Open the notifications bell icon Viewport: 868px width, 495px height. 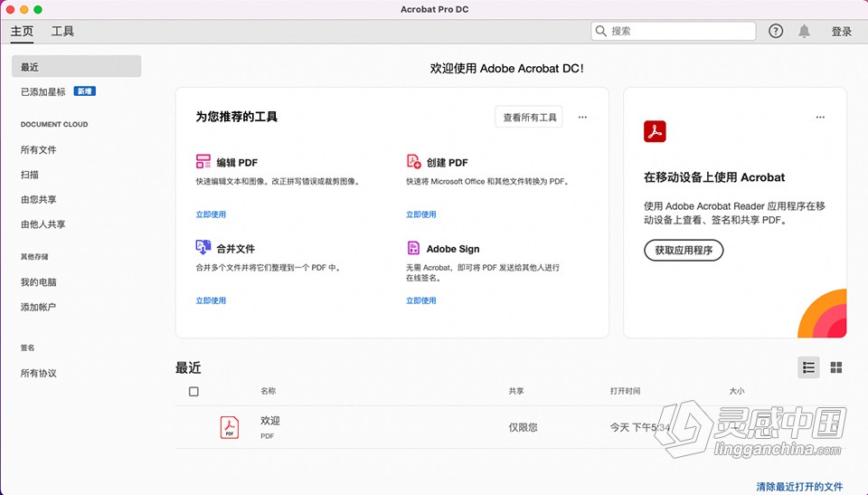tap(804, 31)
